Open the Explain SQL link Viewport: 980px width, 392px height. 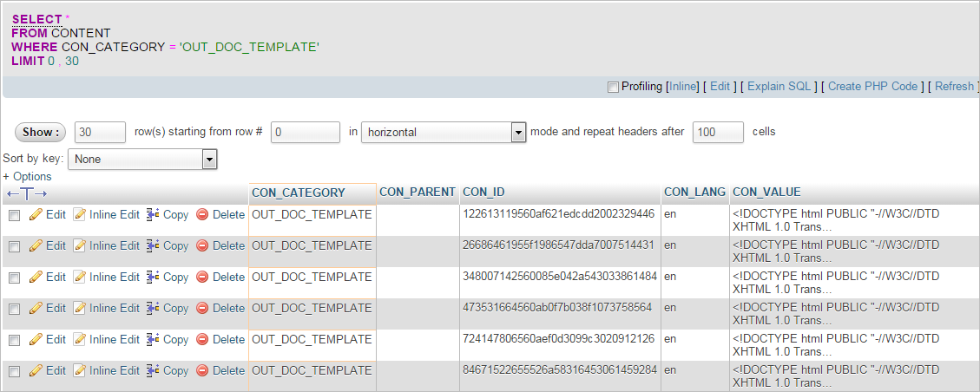coord(779,86)
